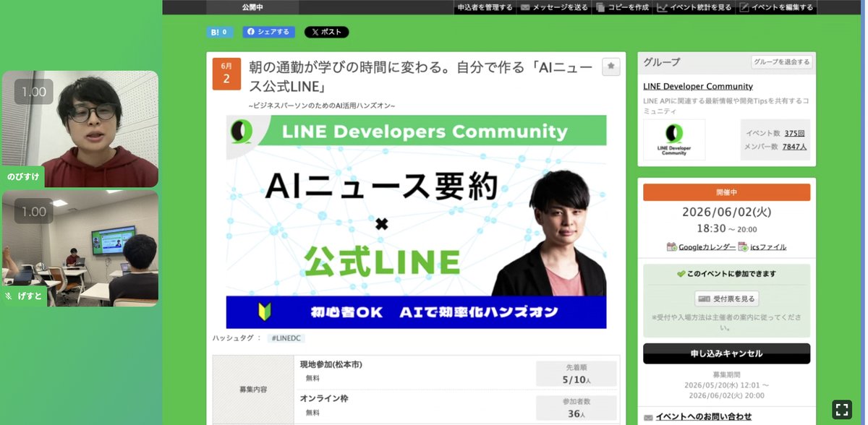Screen dimensions: 868x425
Task: Click the グループ panel heading
Action: tap(662, 62)
